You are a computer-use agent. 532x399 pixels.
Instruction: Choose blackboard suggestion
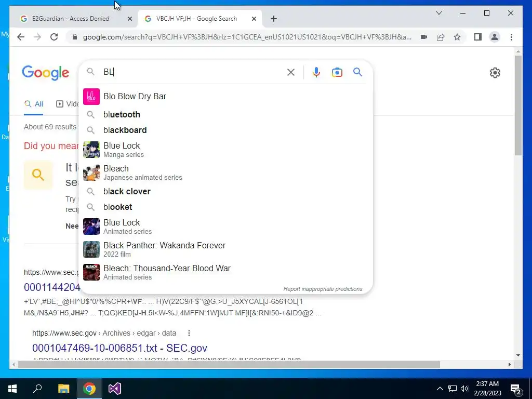tap(225, 130)
